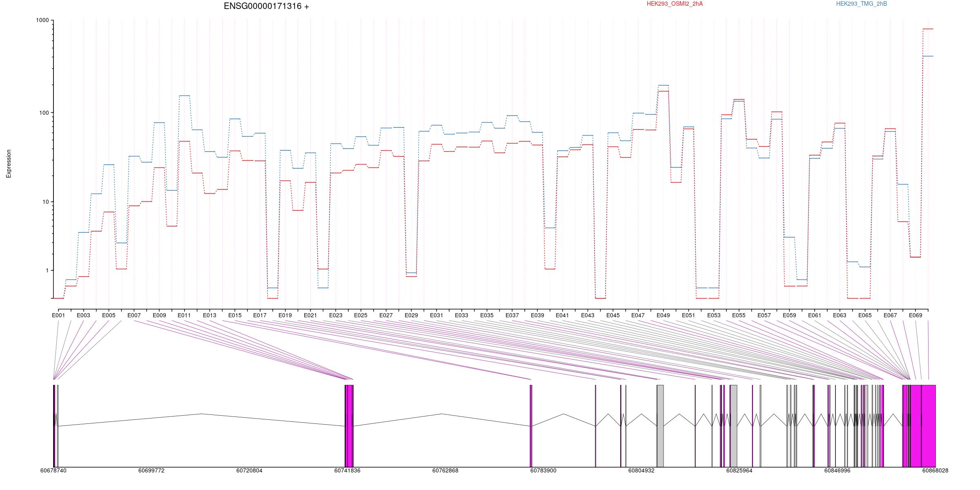Click exon label E021
The width and height of the screenshot is (980, 490).
(x=310, y=315)
